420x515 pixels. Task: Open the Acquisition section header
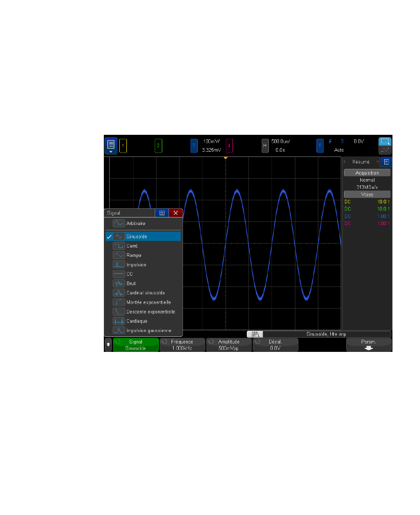click(367, 173)
